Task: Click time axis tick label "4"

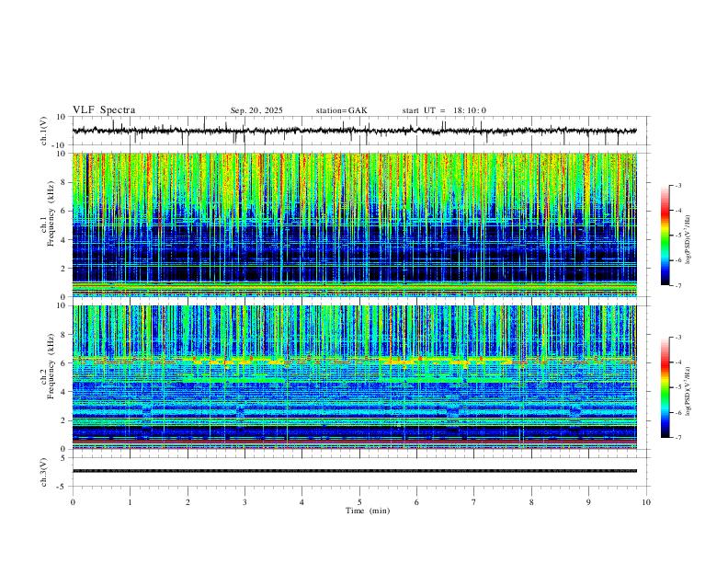Action: (301, 502)
